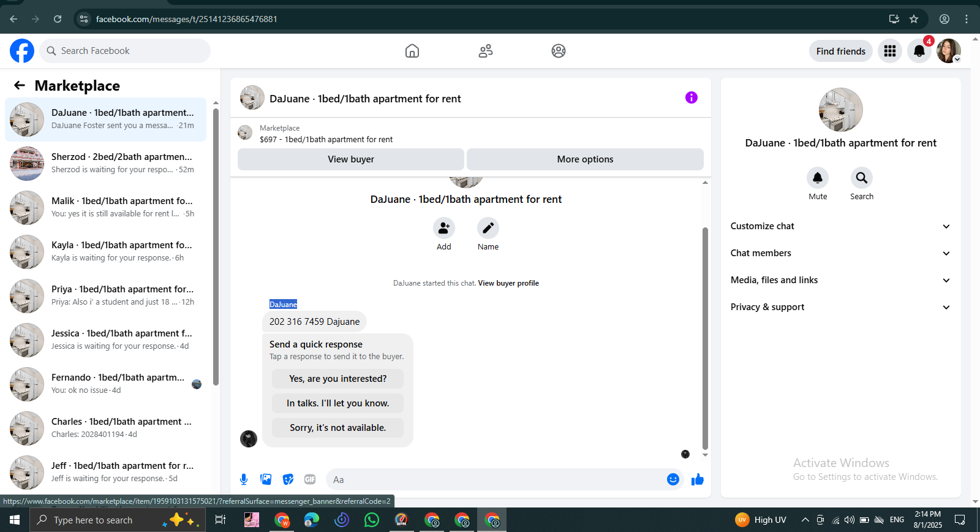Open the View buyer profile link

click(508, 283)
